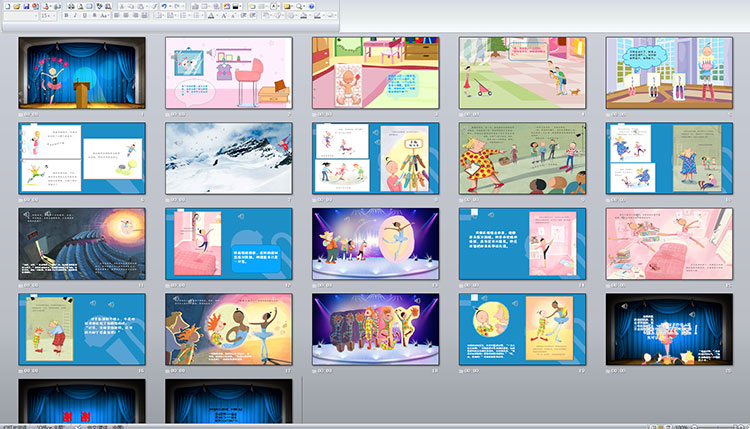Expand the undo history arrow
The image size is (750, 429).
click(171, 6)
